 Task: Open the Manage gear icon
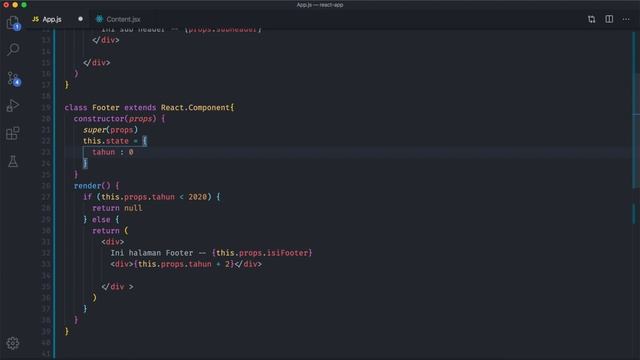point(13,343)
